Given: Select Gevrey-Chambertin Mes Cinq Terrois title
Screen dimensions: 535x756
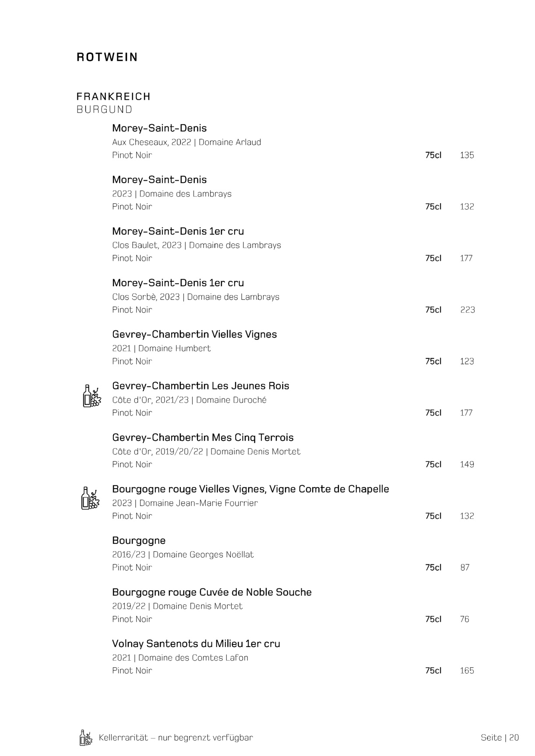Looking at the screenshot, I should pos(203,437).
